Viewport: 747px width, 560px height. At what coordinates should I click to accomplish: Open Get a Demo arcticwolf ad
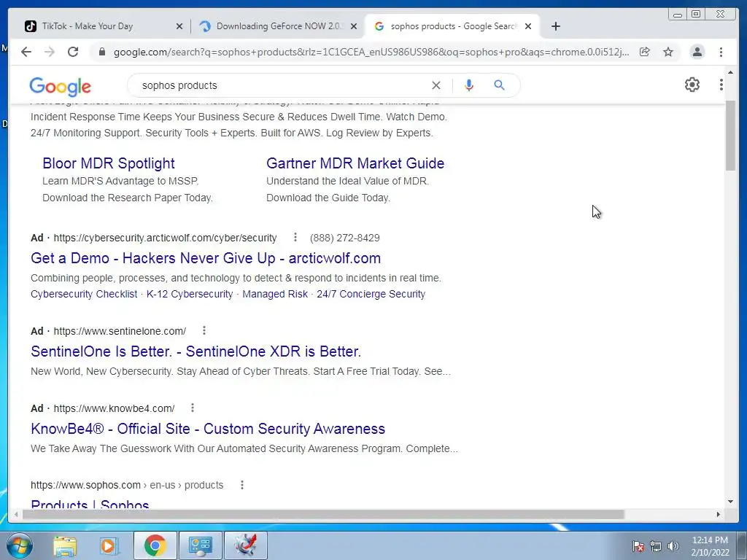(206, 258)
